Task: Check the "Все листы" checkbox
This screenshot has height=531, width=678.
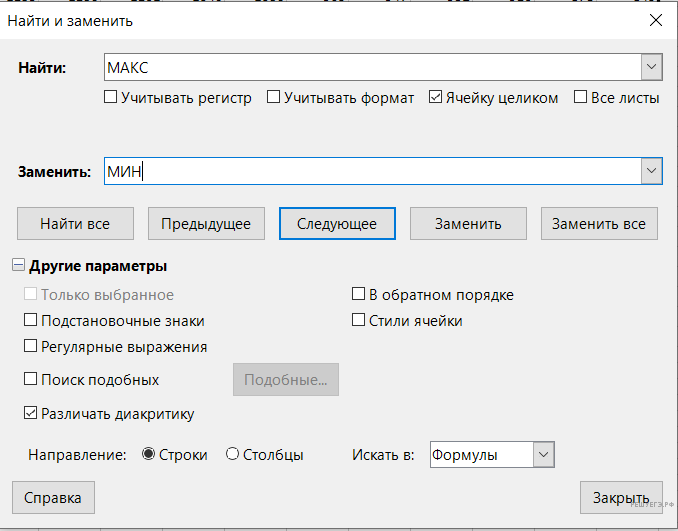Action: (580, 98)
